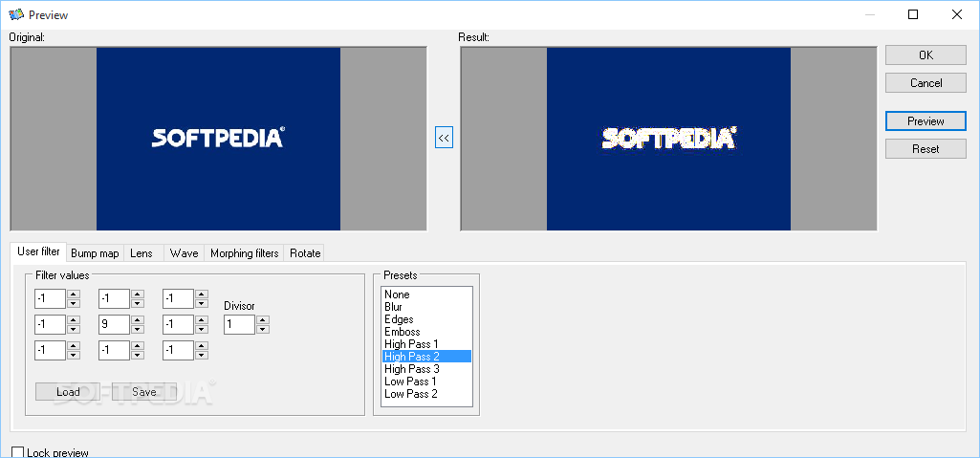The image size is (980, 458).
Task: Open the Bump map tab
Action: point(95,253)
